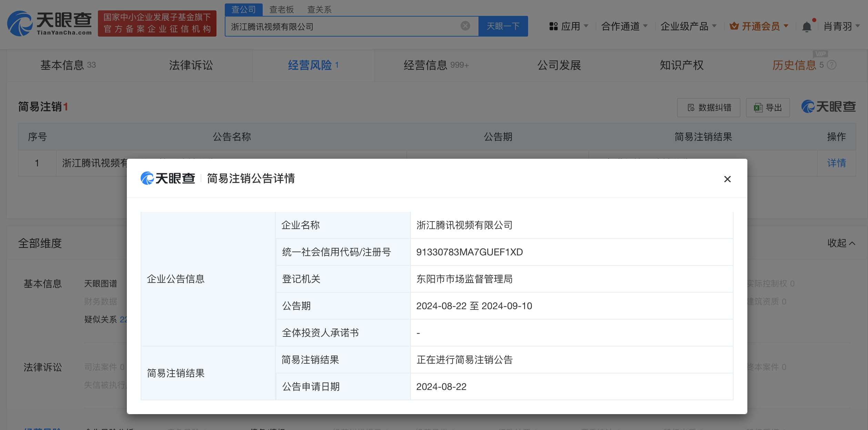Viewport: 868px width, 430px height.
Task: Open the 详情 link in the table row
Action: 837,163
